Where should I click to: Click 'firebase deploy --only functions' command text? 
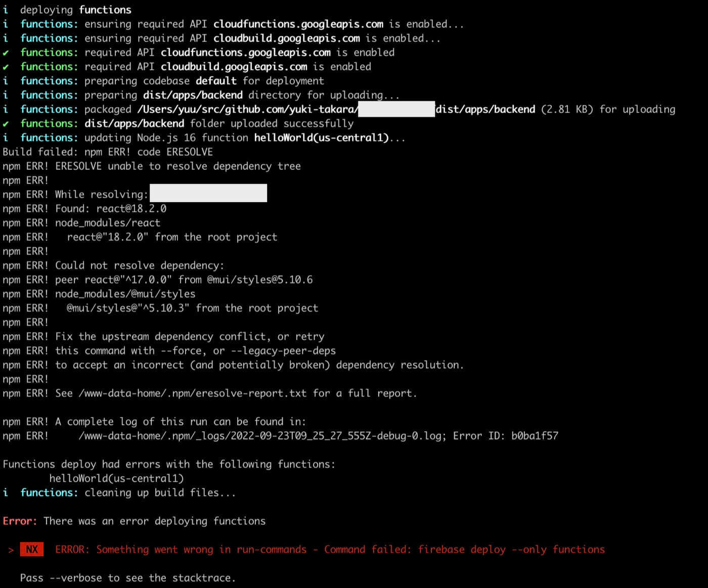pyautogui.click(x=511, y=549)
